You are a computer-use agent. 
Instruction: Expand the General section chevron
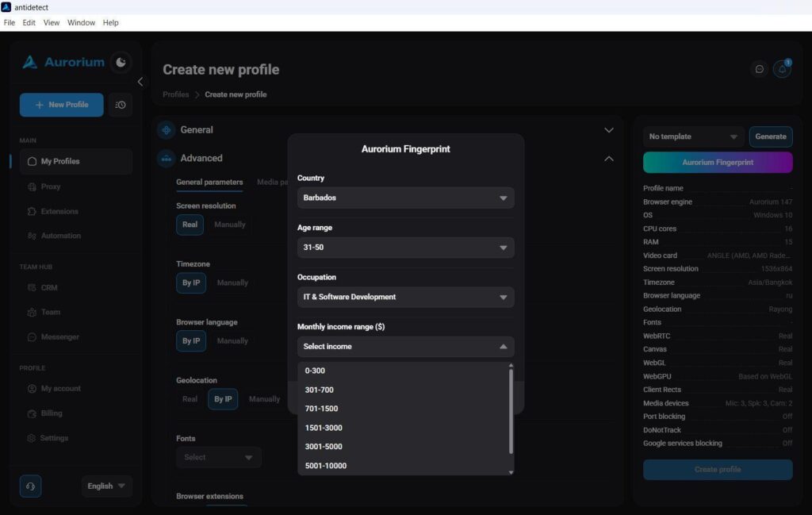coord(609,130)
